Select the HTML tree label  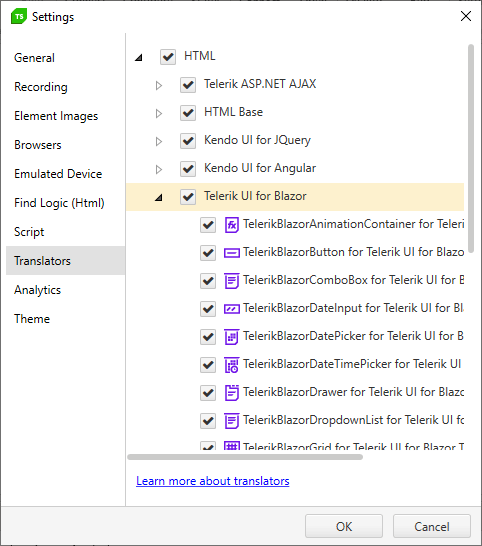tap(200, 56)
